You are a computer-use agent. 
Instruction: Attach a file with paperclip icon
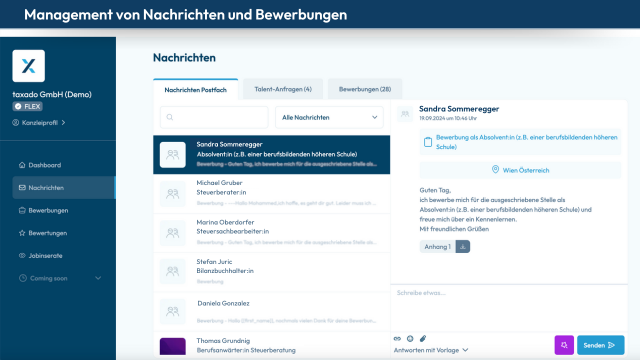(x=423, y=338)
